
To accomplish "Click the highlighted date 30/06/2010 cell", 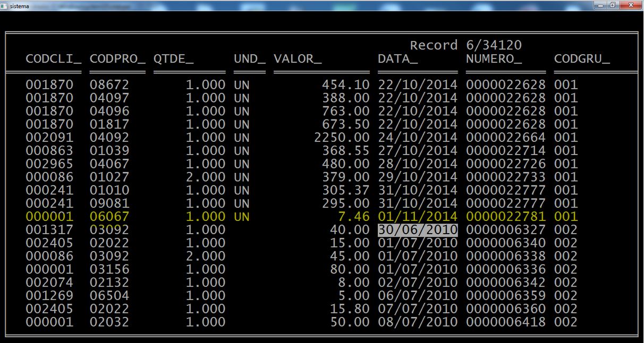I will click(418, 230).
